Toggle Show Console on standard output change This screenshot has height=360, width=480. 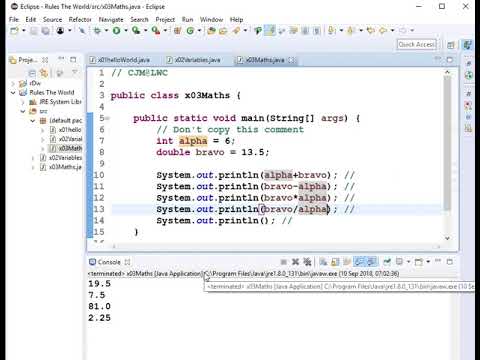pyautogui.click(x=359, y=262)
